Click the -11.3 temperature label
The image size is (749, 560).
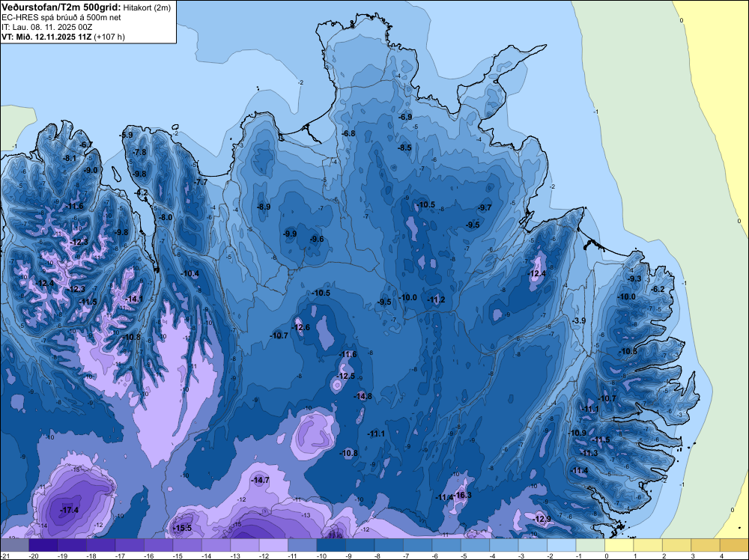tap(589, 453)
